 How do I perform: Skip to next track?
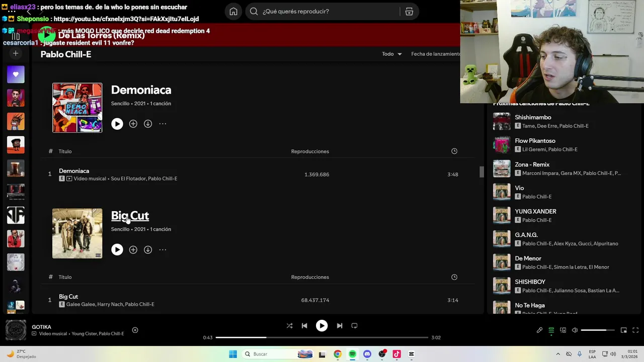339,326
